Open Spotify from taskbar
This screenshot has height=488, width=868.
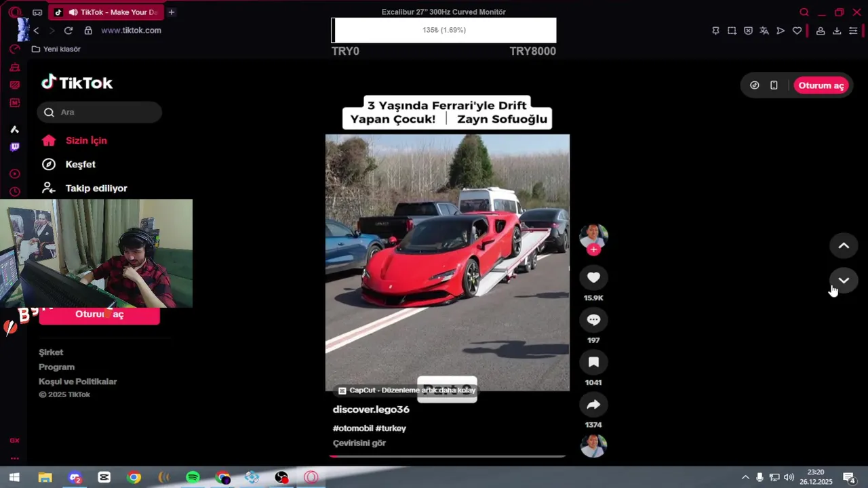(x=193, y=477)
